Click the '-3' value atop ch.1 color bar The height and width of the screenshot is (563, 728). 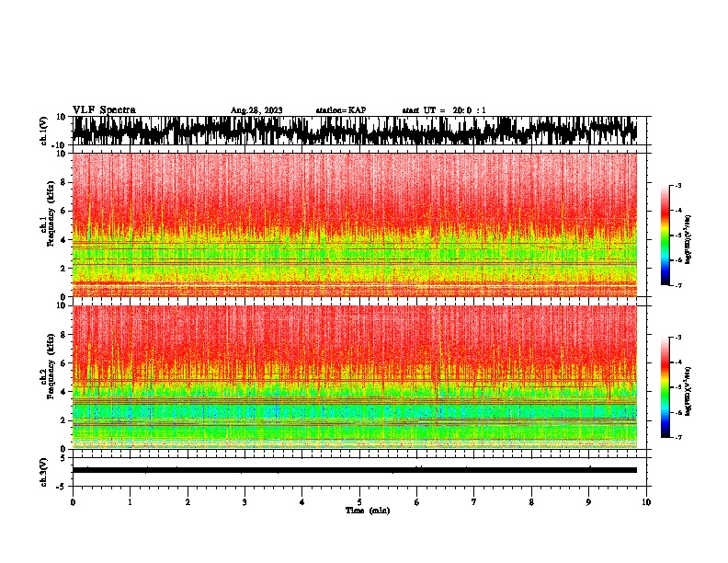click(x=677, y=185)
